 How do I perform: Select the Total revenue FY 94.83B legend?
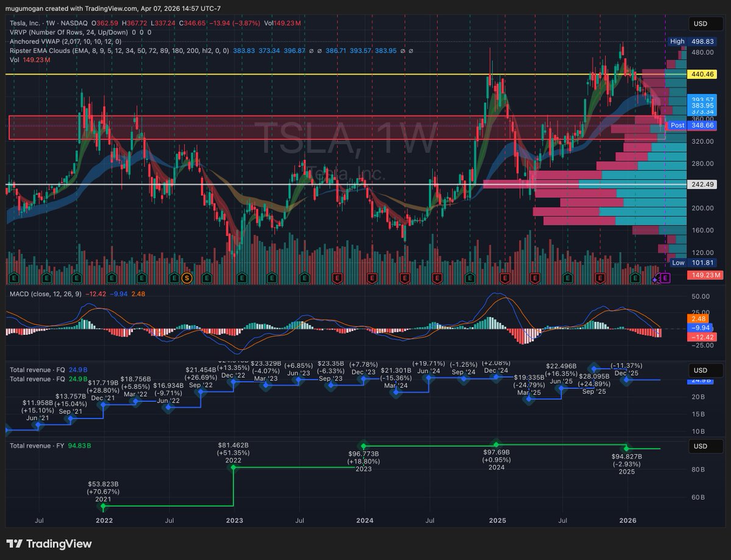(50, 446)
